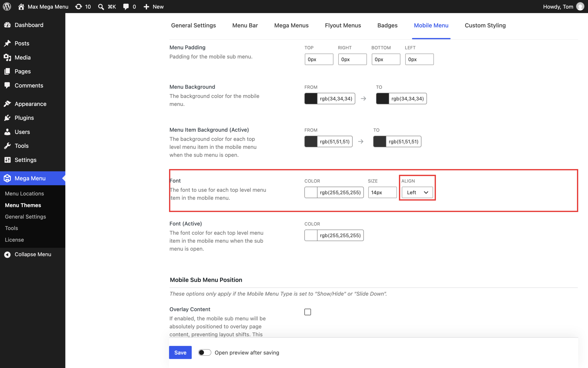588x368 pixels.
Task: Switch to the Mega Menus tab
Action: 291,25
